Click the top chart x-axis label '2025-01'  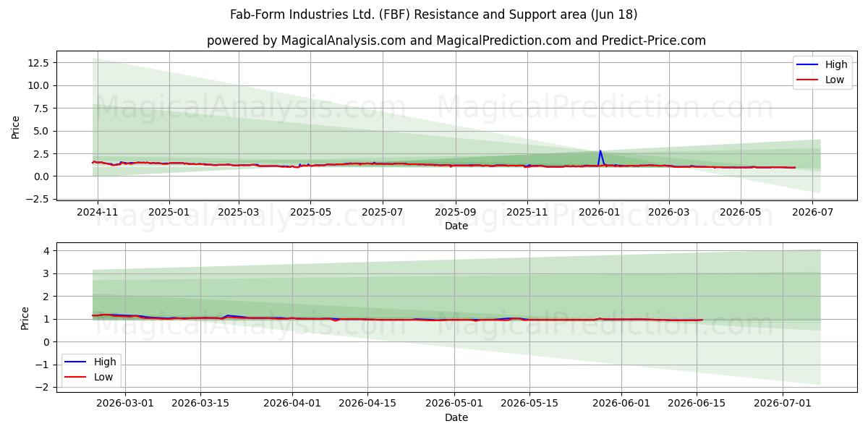click(x=169, y=213)
